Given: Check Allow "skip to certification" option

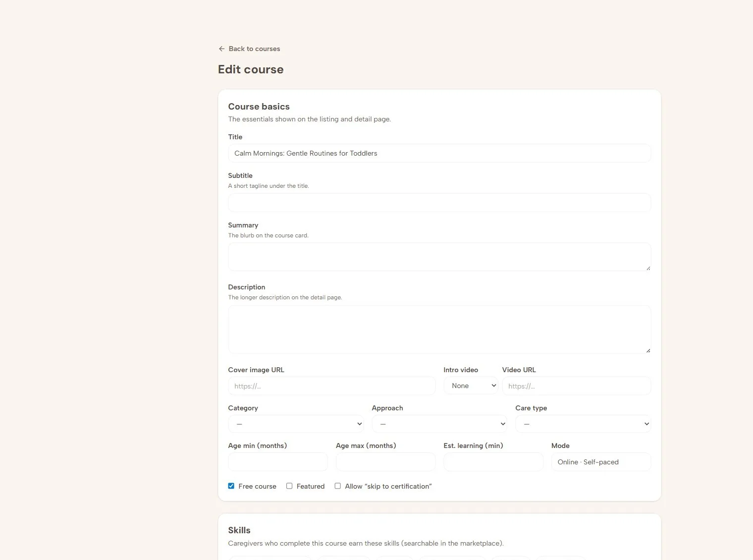Looking at the screenshot, I should pos(338,486).
